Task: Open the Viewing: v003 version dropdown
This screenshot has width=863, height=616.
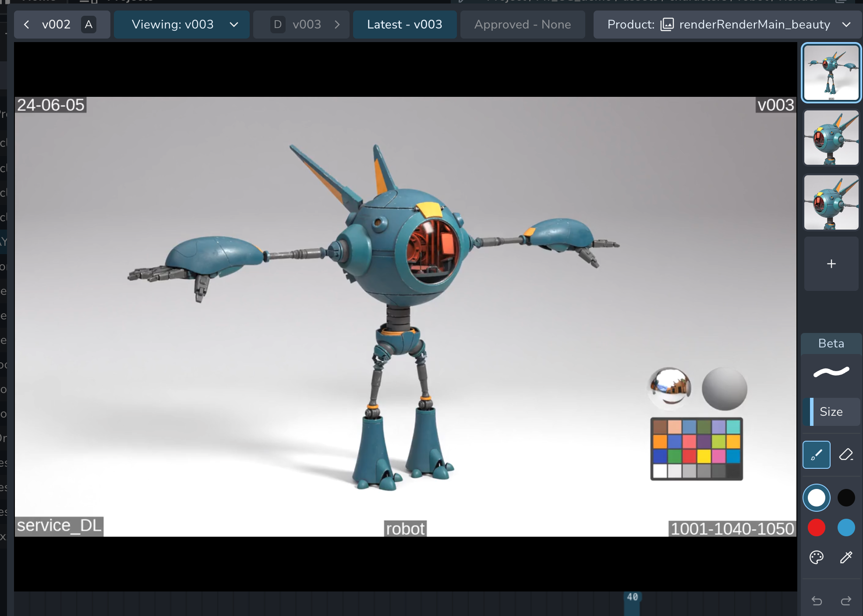Action: [x=182, y=25]
